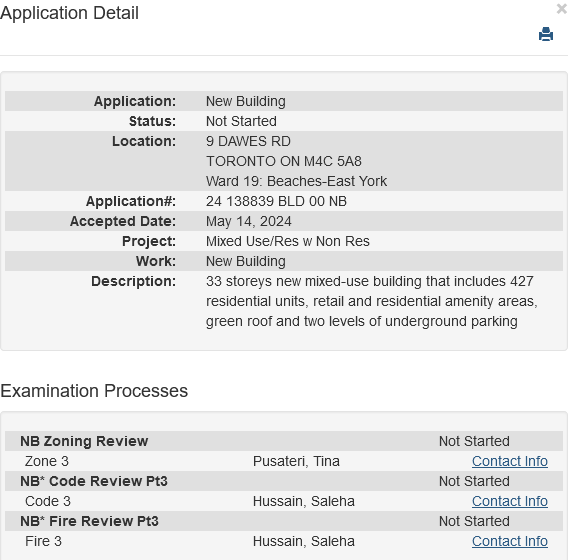Select the NB Zoning Review row
568x560 pixels.
(284, 441)
